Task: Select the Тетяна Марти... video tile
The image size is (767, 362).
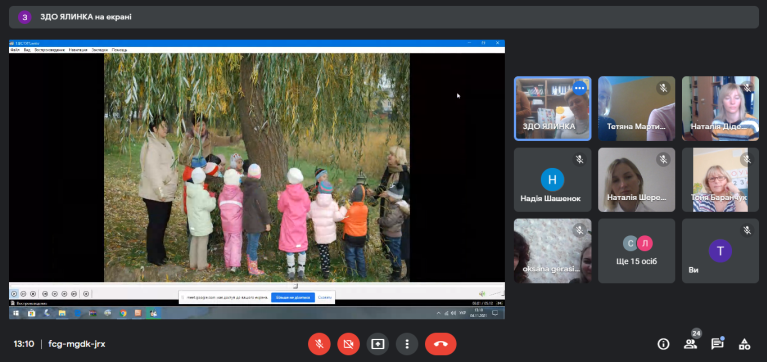Action: pos(636,108)
